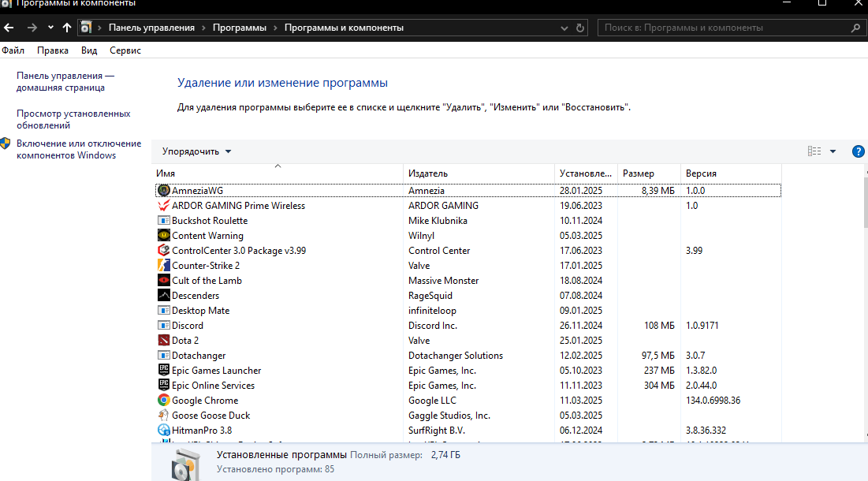Click the Dota 2 program icon
868x481 pixels.
(x=163, y=341)
